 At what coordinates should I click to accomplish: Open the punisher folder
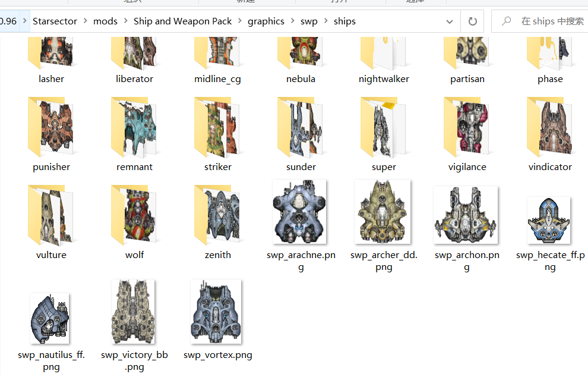click(51, 128)
